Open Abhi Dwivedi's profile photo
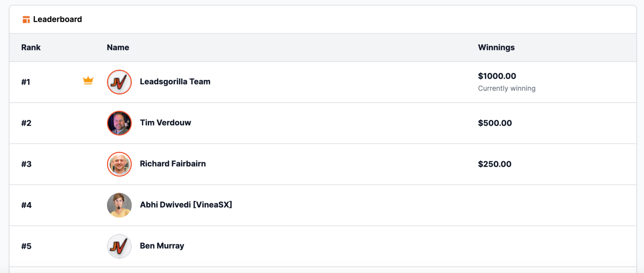Viewport: 644px width, 273px height. (x=119, y=205)
